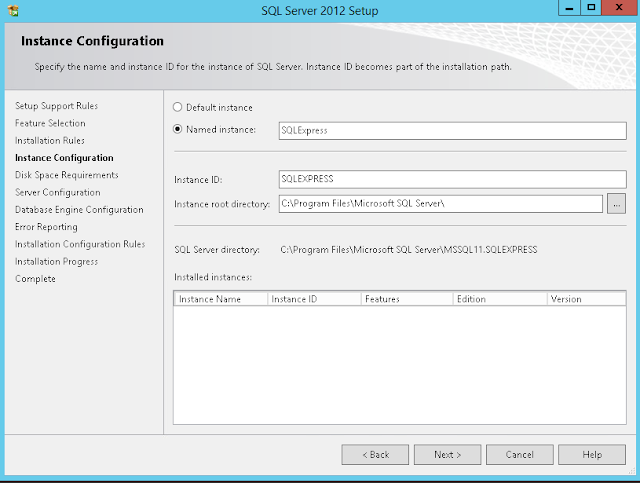The height and width of the screenshot is (483, 640).
Task: Click Installation Rules in the steps list
Action: (50, 140)
